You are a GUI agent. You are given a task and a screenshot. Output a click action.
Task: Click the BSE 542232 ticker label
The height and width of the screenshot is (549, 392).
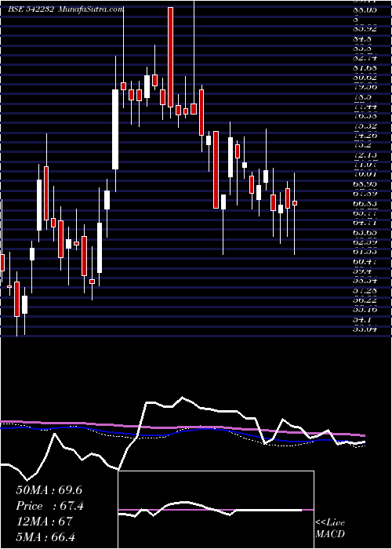[x=30, y=9]
